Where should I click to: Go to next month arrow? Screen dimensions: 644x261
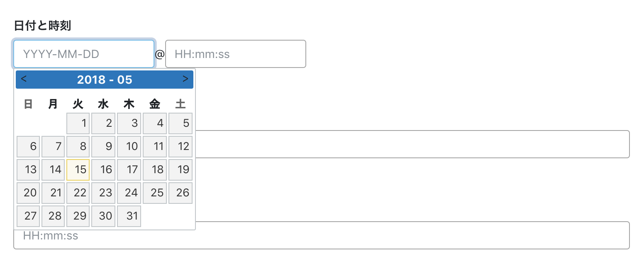click(185, 79)
